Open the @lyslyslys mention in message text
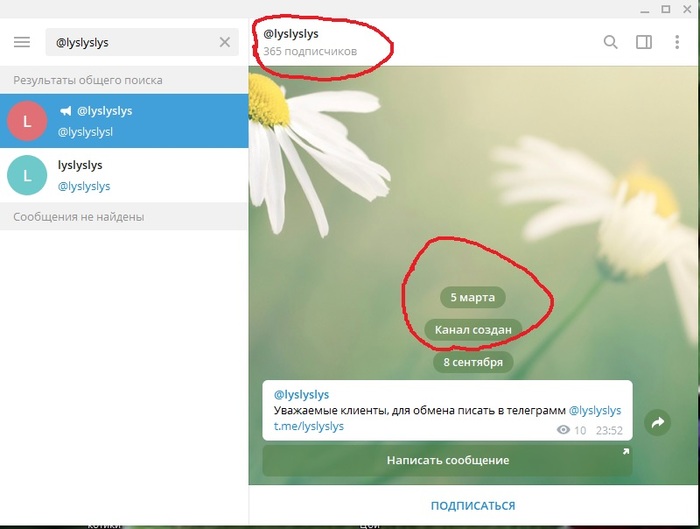700x529 pixels. (595, 410)
